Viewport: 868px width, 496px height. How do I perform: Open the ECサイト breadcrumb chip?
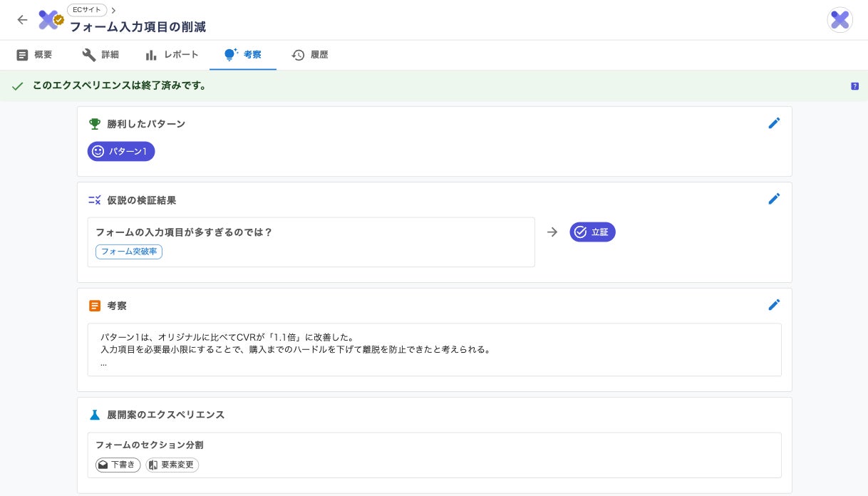(87, 10)
